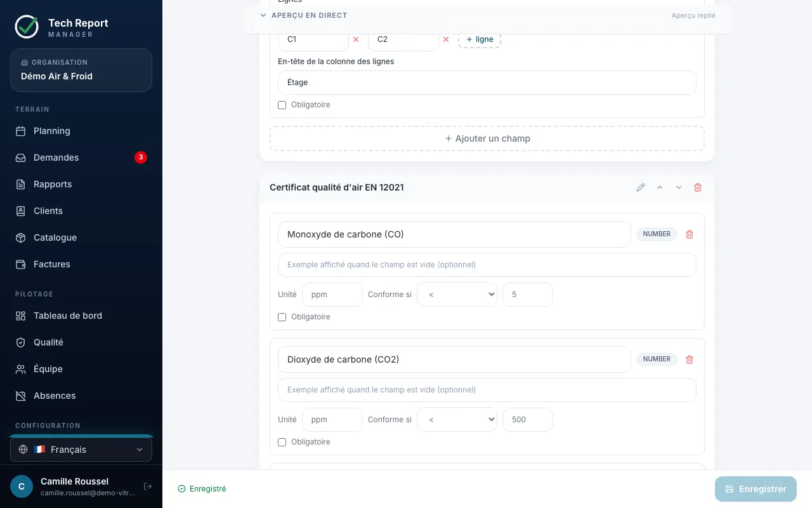Click the threshold value 500 field
812x508 pixels.
[x=528, y=420]
